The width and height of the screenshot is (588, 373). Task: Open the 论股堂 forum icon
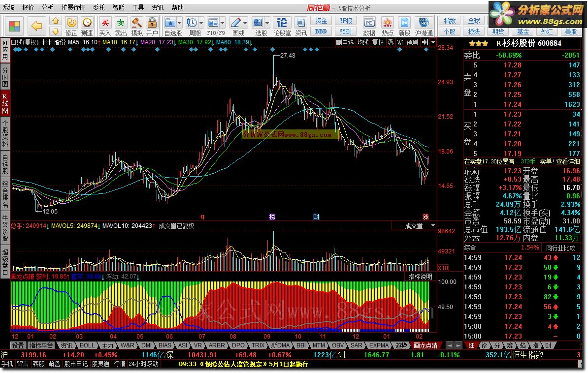coord(282,23)
